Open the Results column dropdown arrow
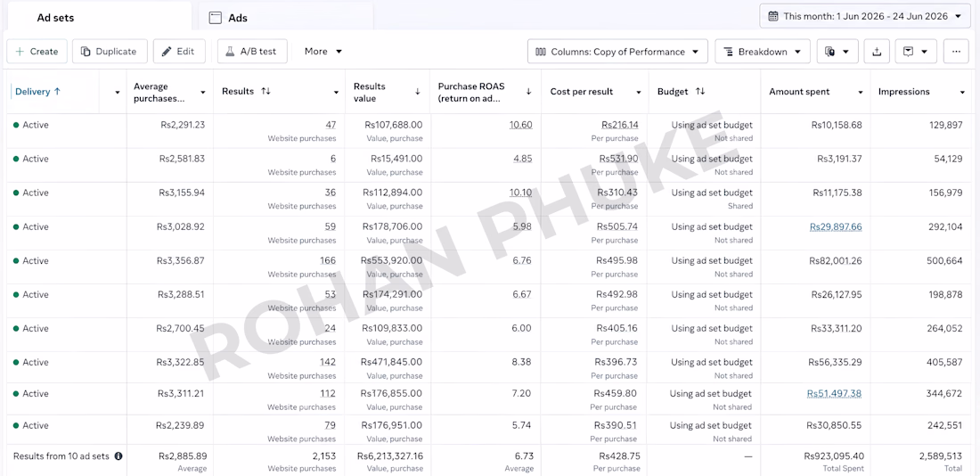 point(336,93)
